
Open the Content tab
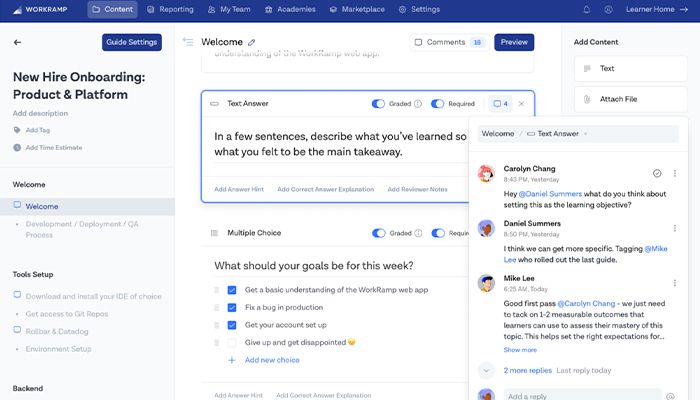click(x=112, y=9)
